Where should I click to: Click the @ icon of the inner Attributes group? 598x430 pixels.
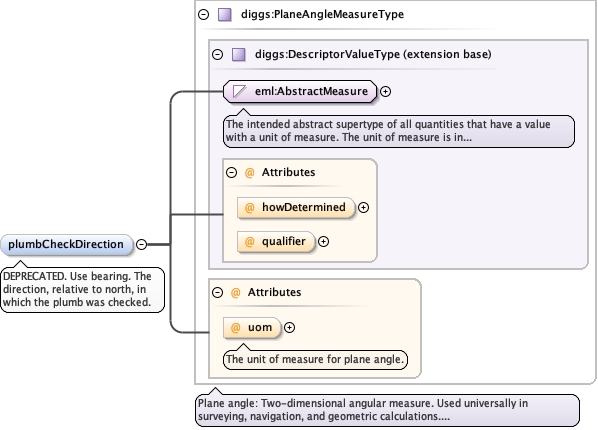click(249, 172)
